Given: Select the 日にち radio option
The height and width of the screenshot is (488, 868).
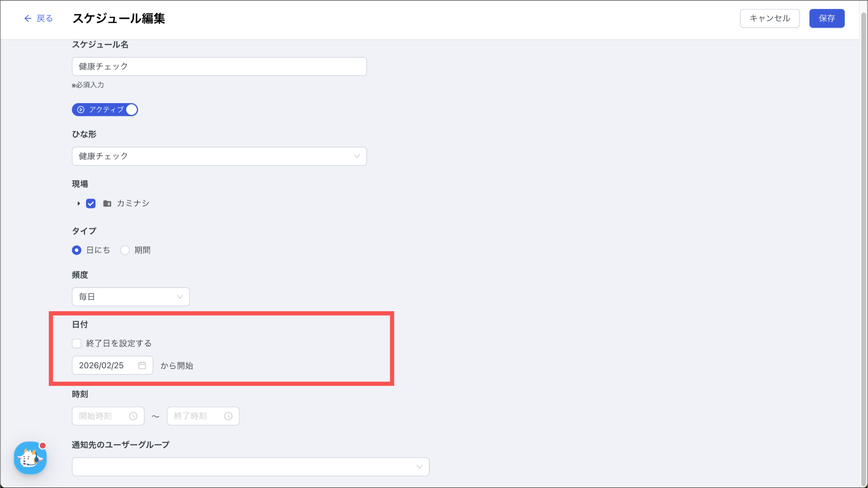Looking at the screenshot, I should tap(77, 250).
